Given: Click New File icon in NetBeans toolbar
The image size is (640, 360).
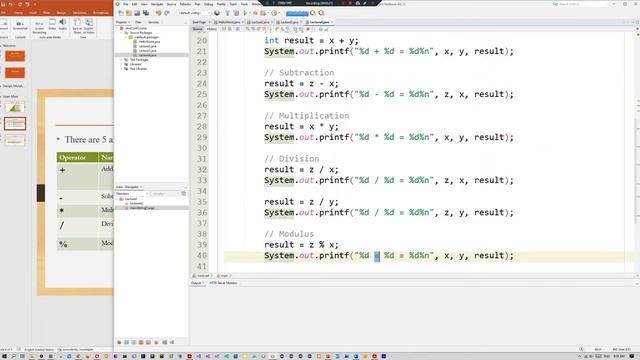Looking at the screenshot, I should [120, 13].
